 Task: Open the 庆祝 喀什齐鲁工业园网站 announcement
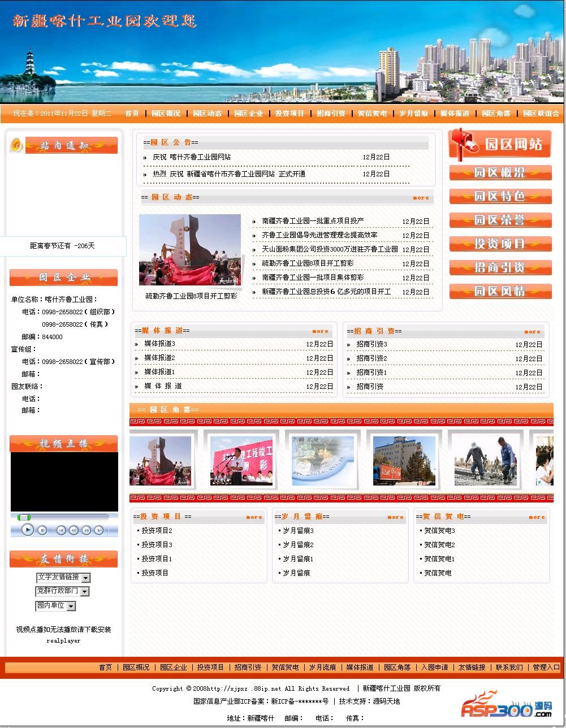[192, 157]
